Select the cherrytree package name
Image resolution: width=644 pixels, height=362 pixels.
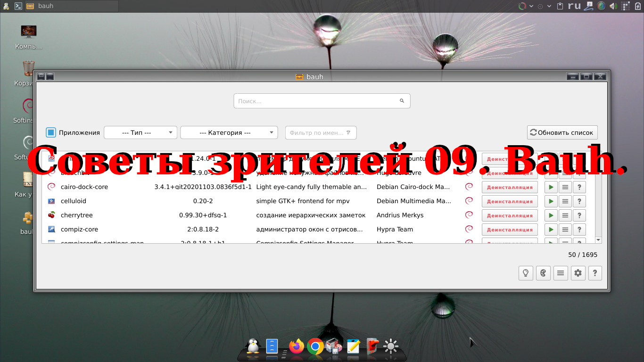click(x=77, y=215)
